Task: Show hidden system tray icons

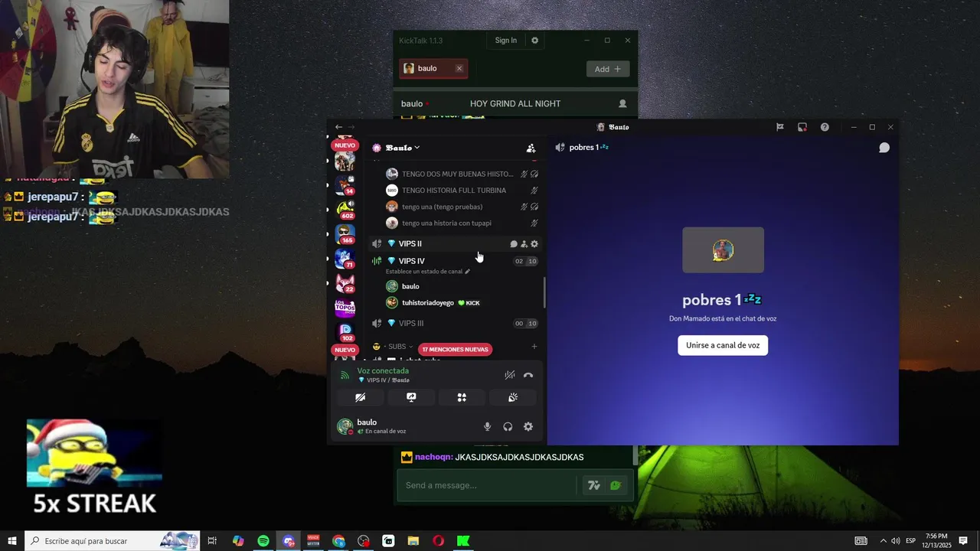Action: [x=883, y=541]
